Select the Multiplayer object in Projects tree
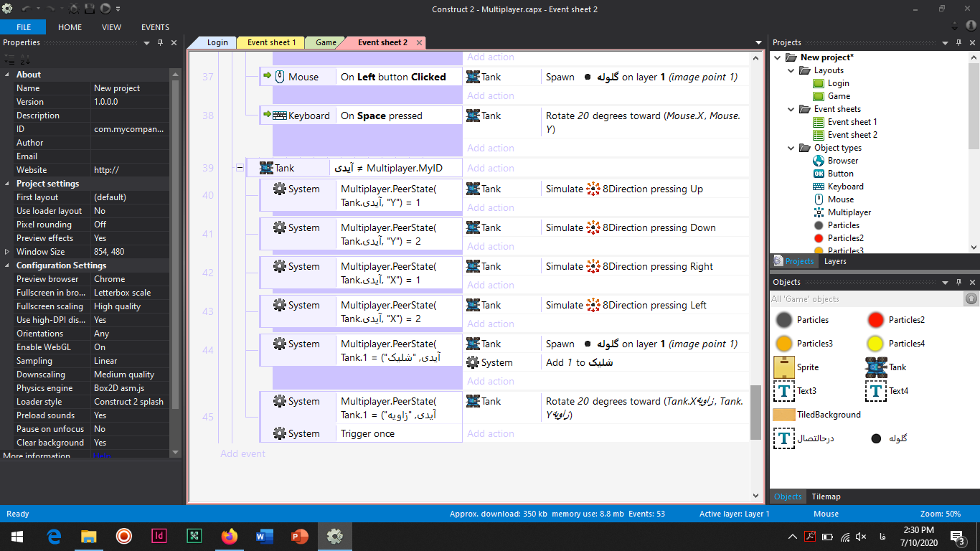The height and width of the screenshot is (551, 980). (x=849, y=212)
